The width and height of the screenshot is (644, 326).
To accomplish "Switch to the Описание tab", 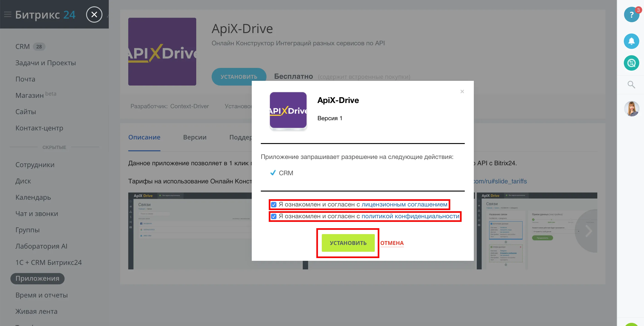I will coord(144,137).
